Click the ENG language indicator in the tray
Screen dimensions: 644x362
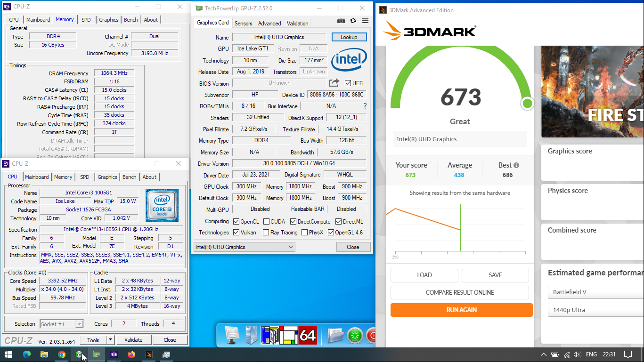(591, 354)
